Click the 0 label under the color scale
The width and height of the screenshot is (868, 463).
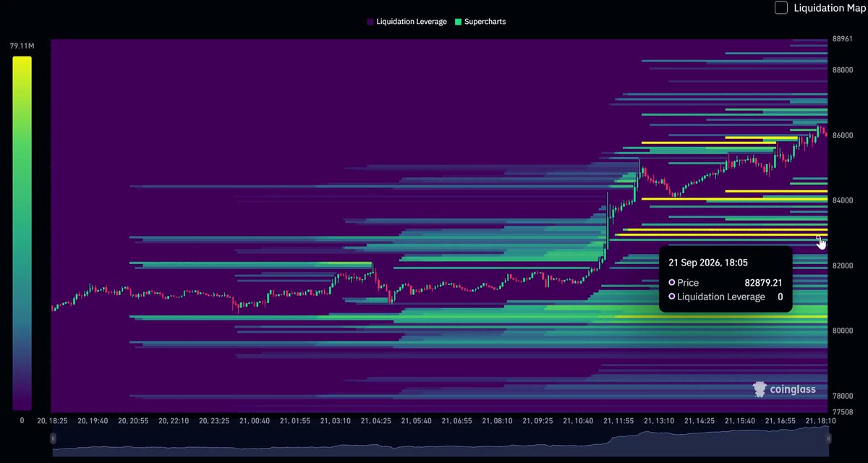coord(22,420)
